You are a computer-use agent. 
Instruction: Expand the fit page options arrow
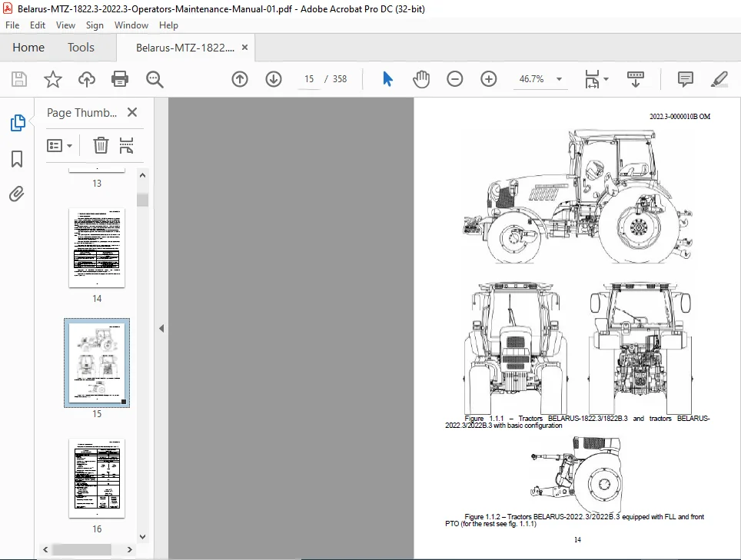click(x=606, y=79)
